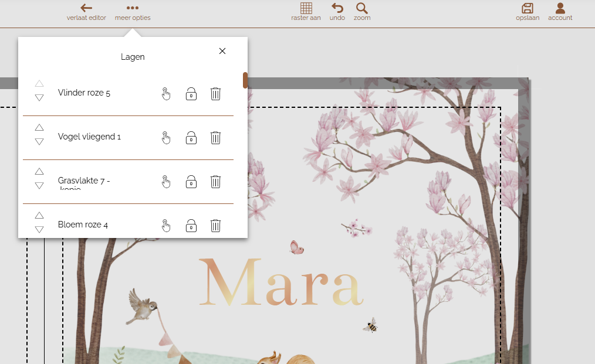Delete the Vlinder roze 5 layer
Viewport: 595px width, 364px height.
pos(215,94)
